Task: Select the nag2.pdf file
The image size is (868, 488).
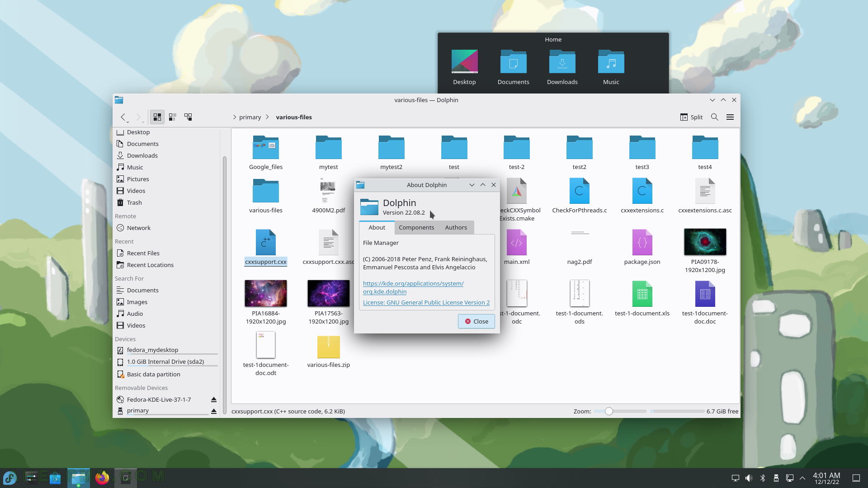Action: click(x=579, y=247)
